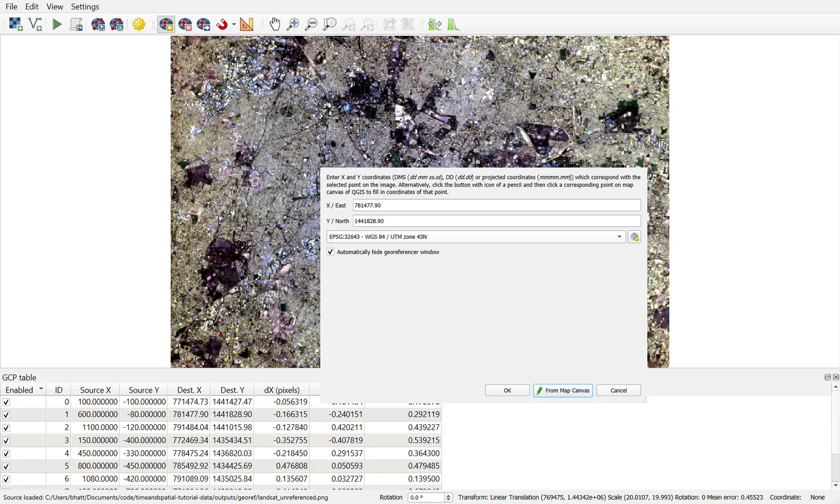Generate GDAL script icon

[76, 24]
